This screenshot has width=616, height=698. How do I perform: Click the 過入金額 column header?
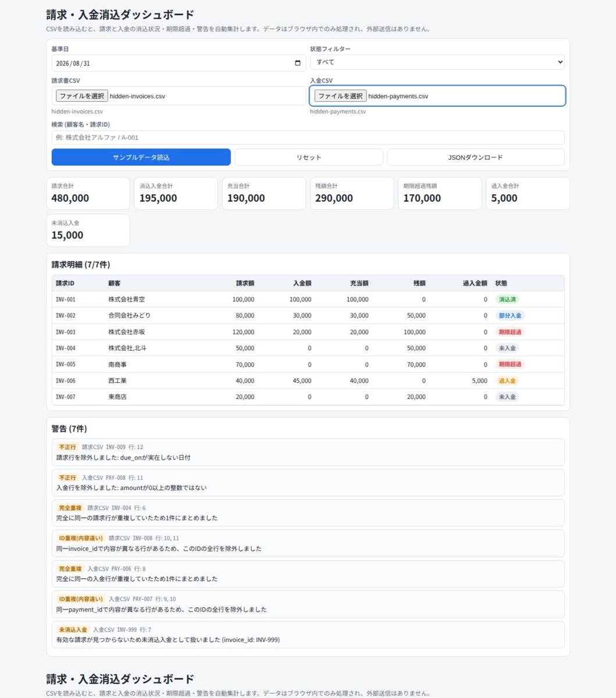475,283
